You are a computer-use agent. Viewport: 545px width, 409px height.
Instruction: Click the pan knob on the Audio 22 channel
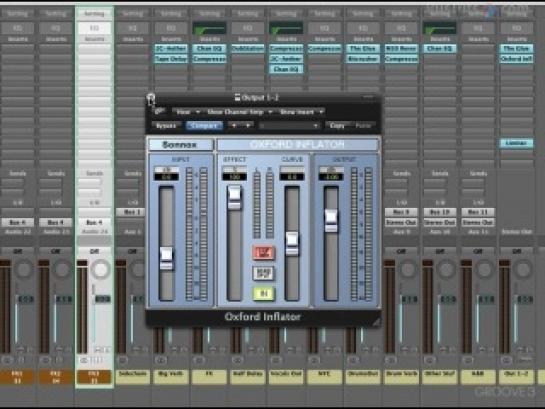click(x=24, y=269)
